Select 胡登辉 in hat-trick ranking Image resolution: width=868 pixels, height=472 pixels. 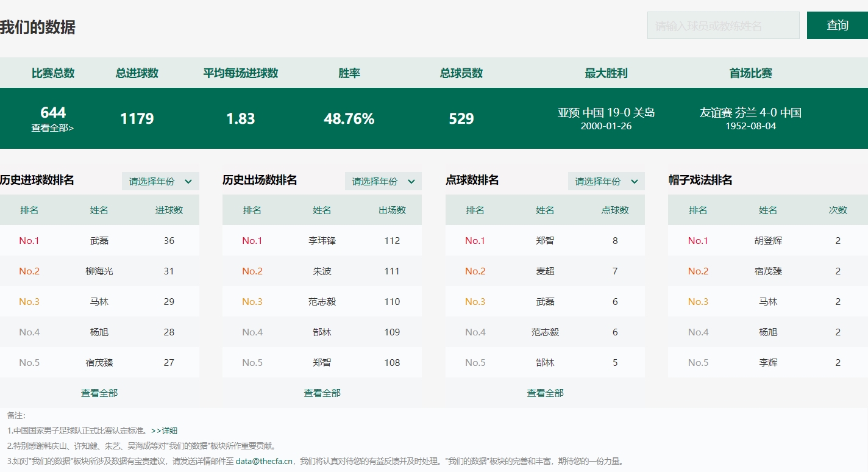click(768, 241)
